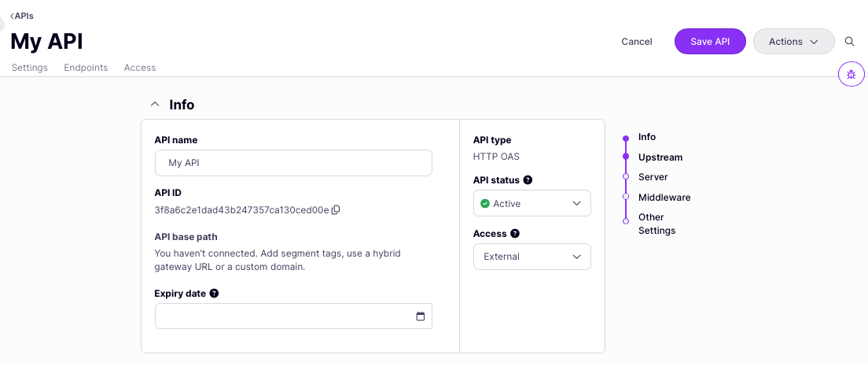
Task: Copy the API ID to clipboard
Action: 336,210
